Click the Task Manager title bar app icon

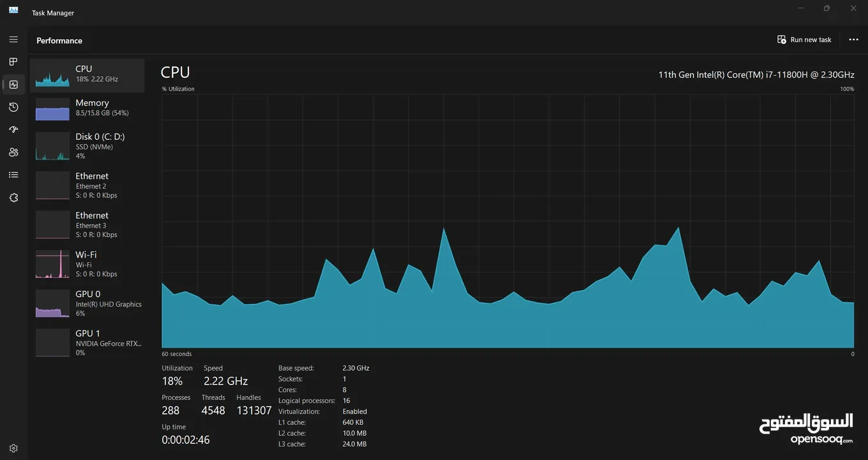(x=13, y=10)
